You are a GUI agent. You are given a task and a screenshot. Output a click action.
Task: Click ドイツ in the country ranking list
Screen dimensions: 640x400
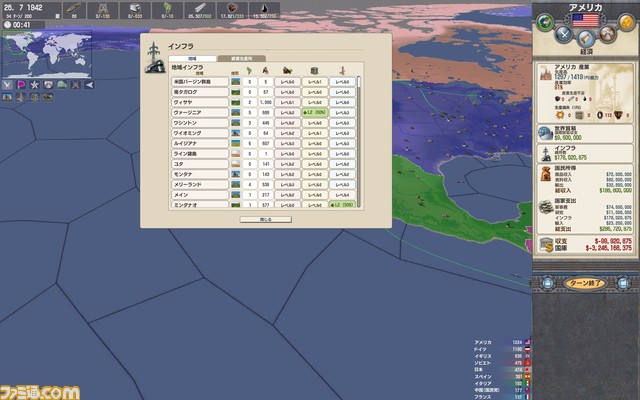[480, 349]
